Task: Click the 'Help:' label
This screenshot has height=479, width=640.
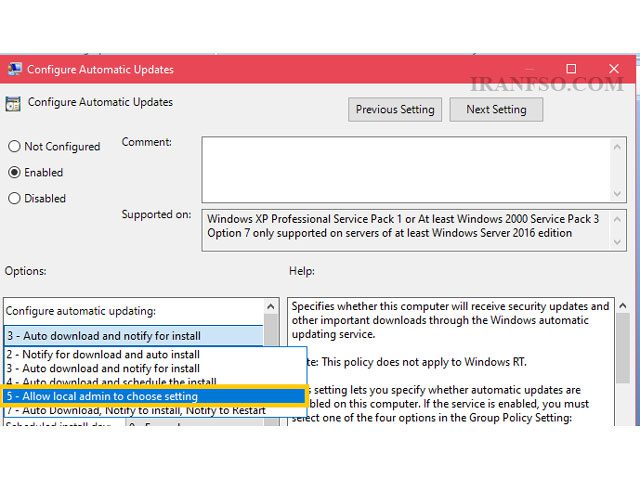Action: point(302,271)
